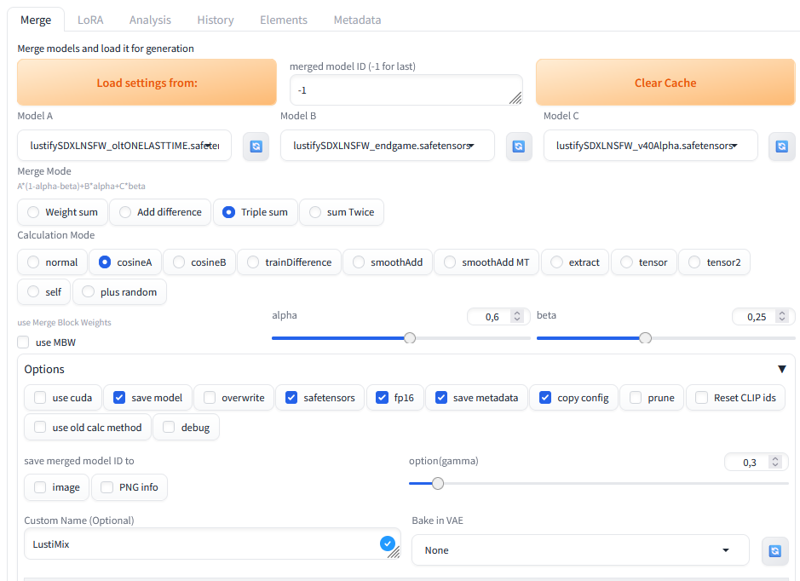Open the Metadata tab
The height and width of the screenshot is (581, 800).
coord(357,20)
